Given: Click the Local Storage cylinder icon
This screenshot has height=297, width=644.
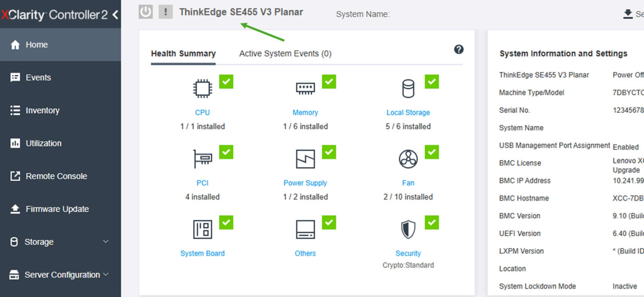Looking at the screenshot, I should [408, 88].
